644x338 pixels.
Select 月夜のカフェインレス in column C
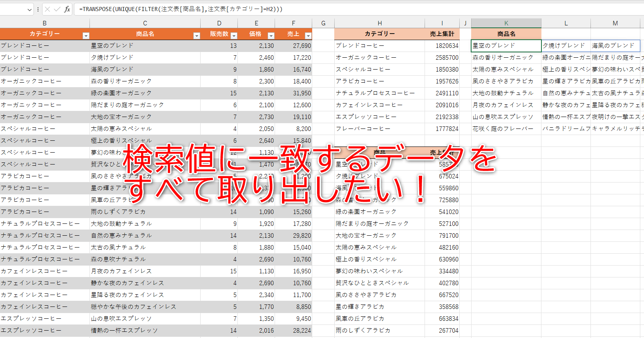pyautogui.click(x=145, y=271)
